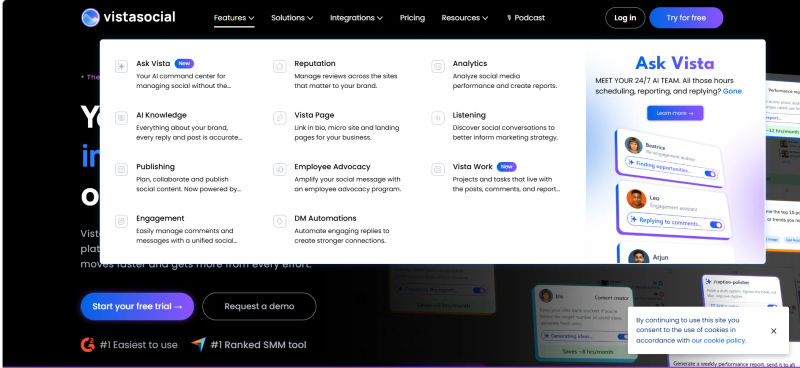
Task: Open the Pricing page
Action: tap(412, 18)
